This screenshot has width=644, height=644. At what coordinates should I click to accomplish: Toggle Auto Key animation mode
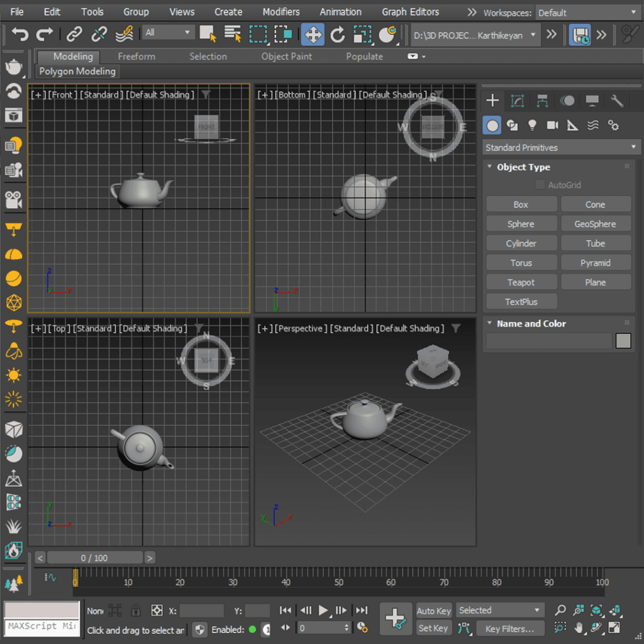click(x=433, y=611)
